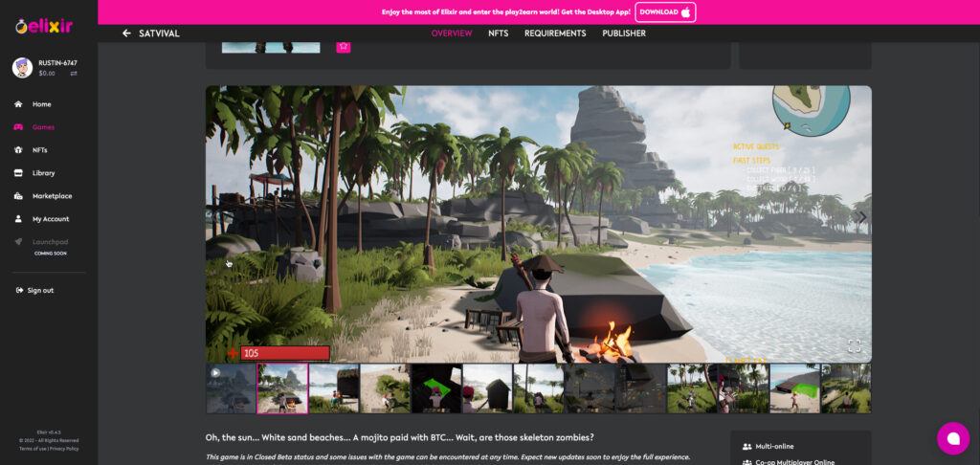Click the SATVIVAL page title
This screenshot has width=980, height=465.
[x=159, y=33]
